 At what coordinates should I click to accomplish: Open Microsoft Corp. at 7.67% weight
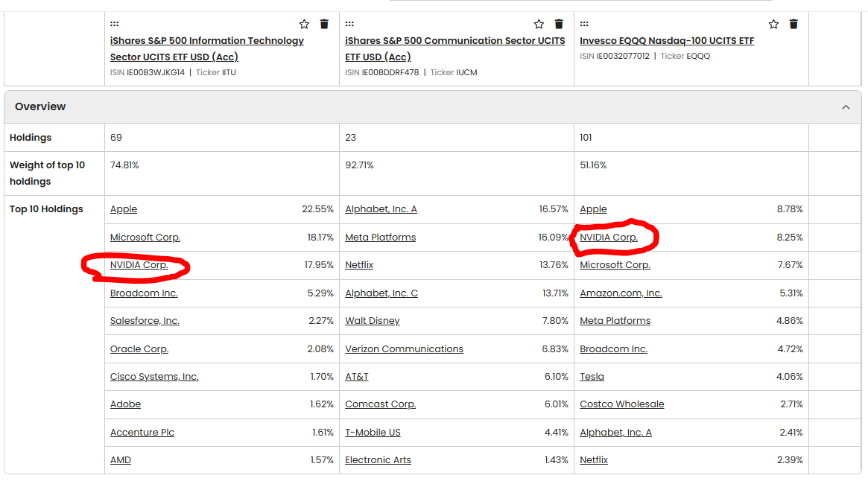615,265
